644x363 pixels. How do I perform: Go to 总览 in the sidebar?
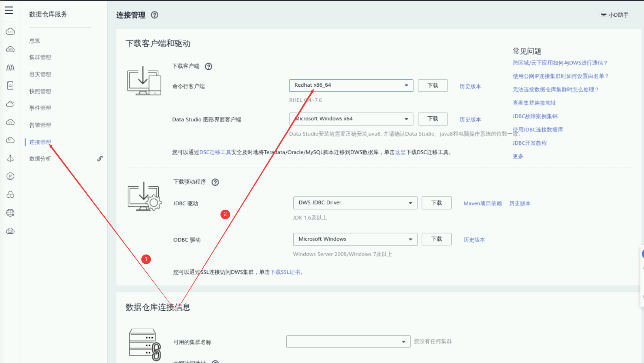tap(35, 41)
